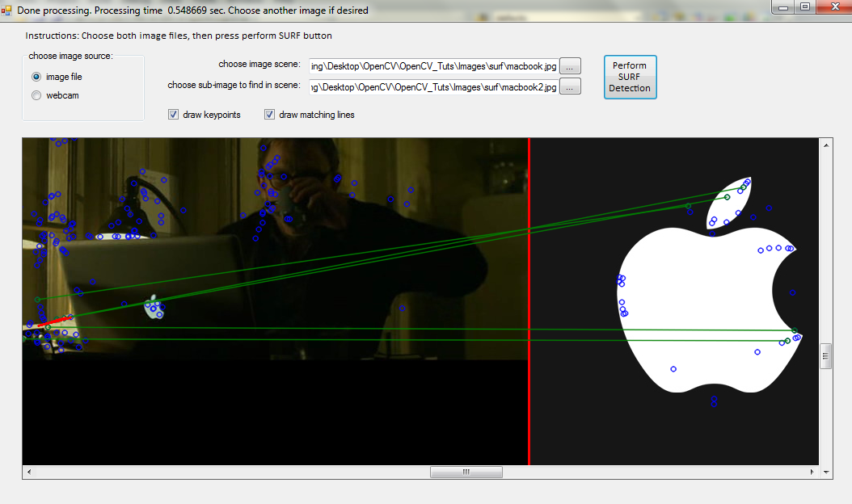Maximize the application window
Image resolution: width=852 pixels, height=504 pixels.
coord(804,7)
